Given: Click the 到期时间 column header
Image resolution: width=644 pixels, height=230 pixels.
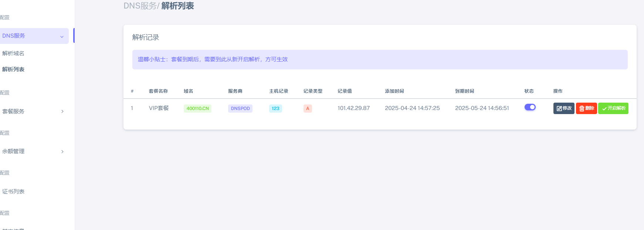Looking at the screenshot, I should (x=464, y=91).
